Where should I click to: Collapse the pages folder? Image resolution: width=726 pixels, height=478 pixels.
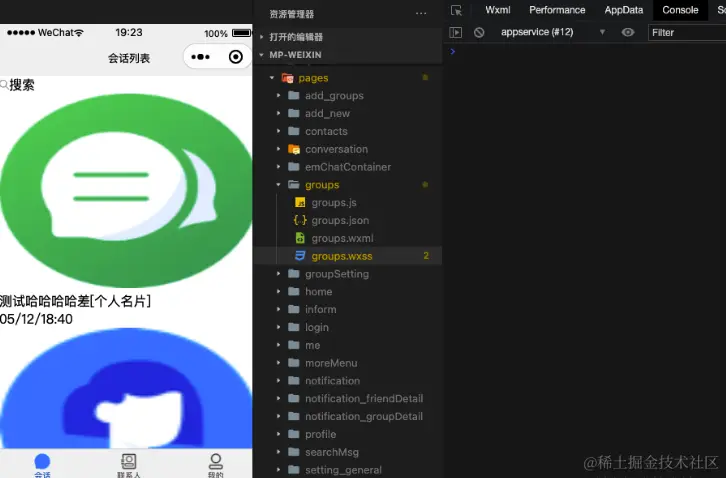coord(348,78)
